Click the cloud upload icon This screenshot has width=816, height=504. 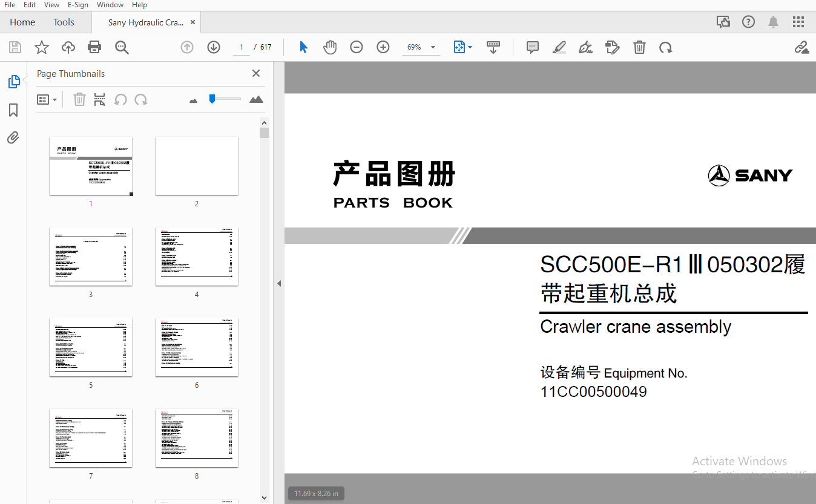tap(68, 47)
